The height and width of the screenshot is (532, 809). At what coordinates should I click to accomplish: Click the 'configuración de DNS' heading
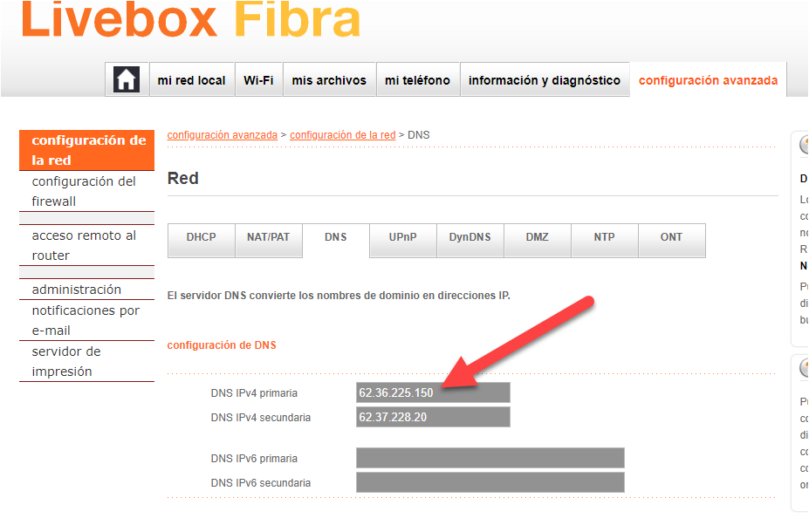[x=222, y=344]
